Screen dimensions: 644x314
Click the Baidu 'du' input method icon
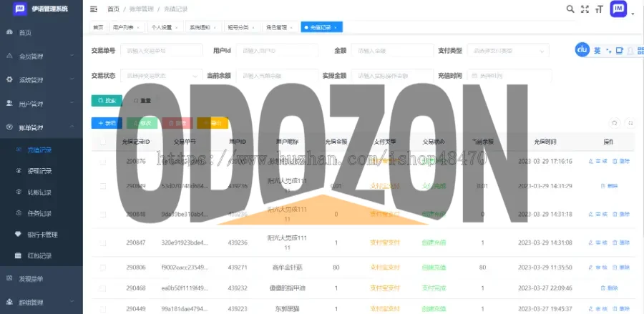pos(582,50)
